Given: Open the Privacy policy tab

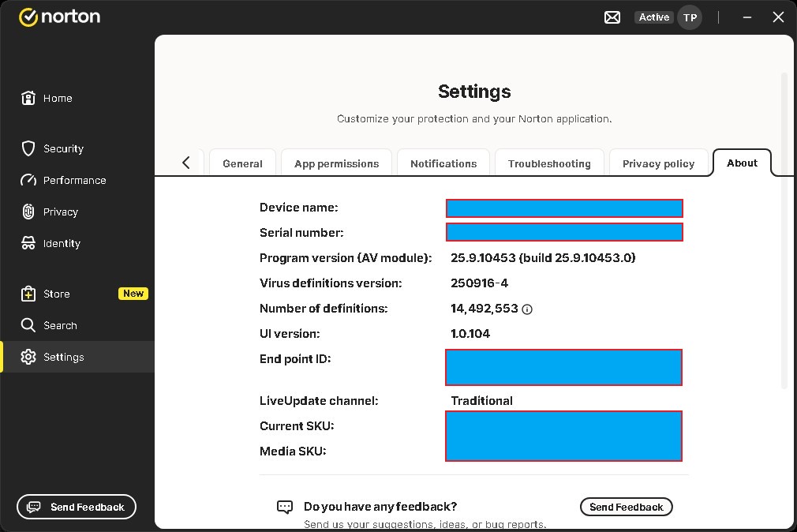Looking at the screenshot, I should click(658, 163).
